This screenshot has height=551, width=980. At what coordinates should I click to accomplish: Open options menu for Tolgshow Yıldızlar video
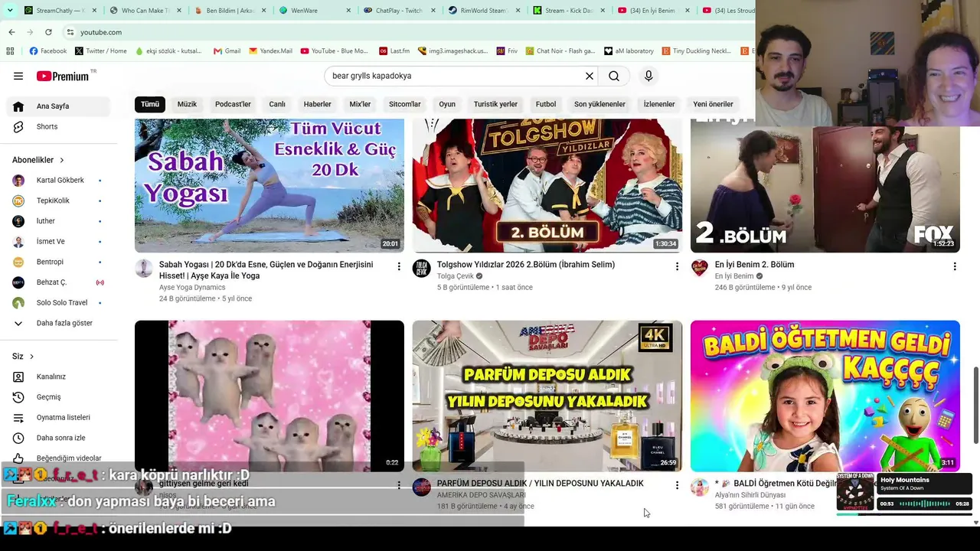click(677, 266)
